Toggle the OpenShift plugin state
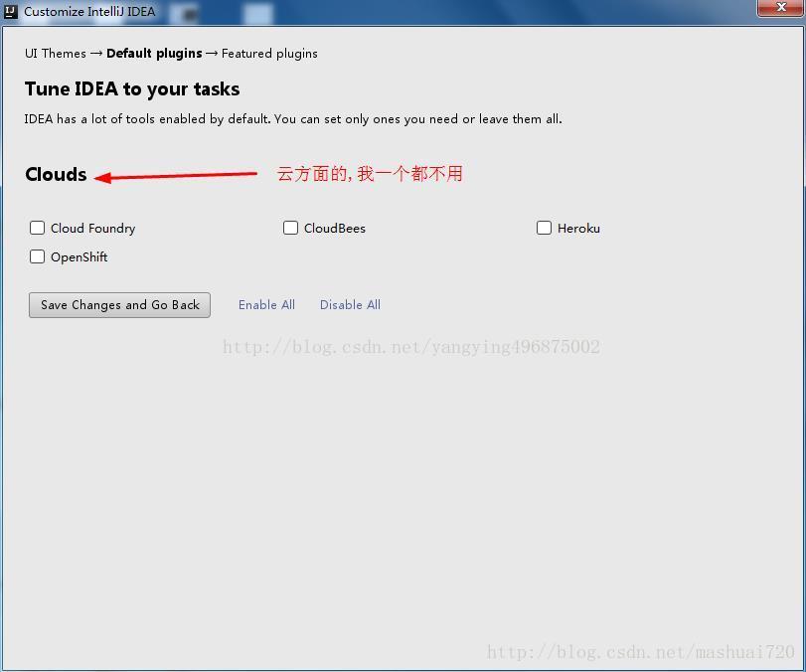 point(37,256)
